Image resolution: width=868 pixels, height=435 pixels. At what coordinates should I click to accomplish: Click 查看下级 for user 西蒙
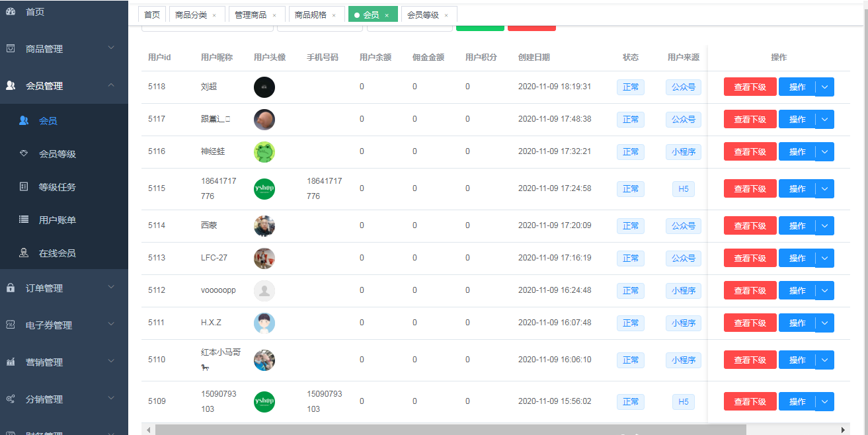pos(750,226)
